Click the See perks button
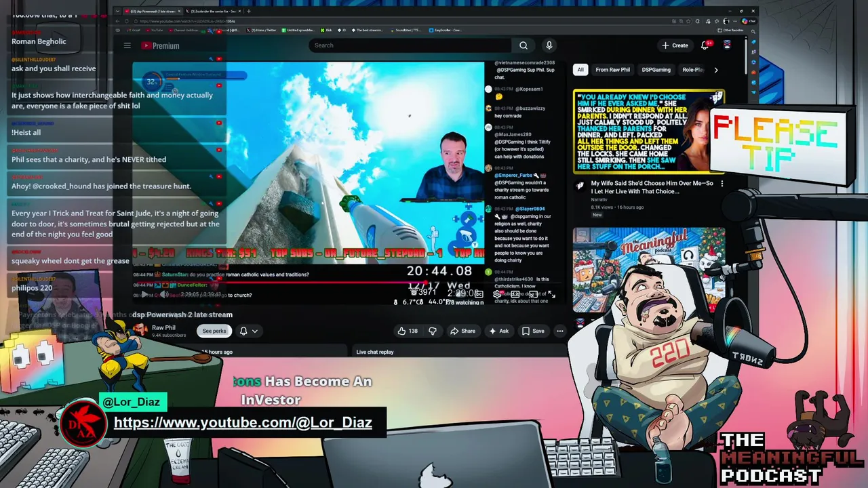This screenshot has width=868, height=488. (214, 331)
